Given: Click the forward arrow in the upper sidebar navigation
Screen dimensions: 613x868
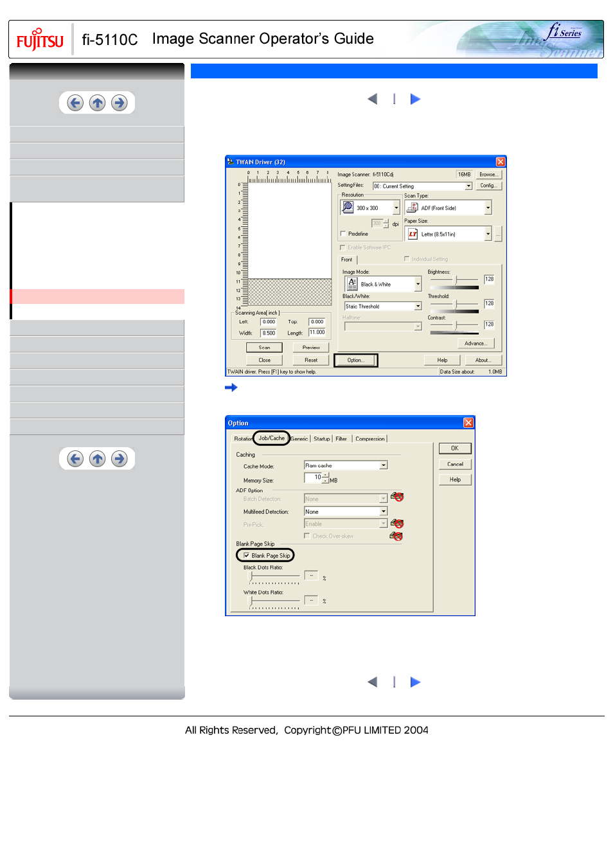Looking at the screenshot, I should (x=119, y=103).
